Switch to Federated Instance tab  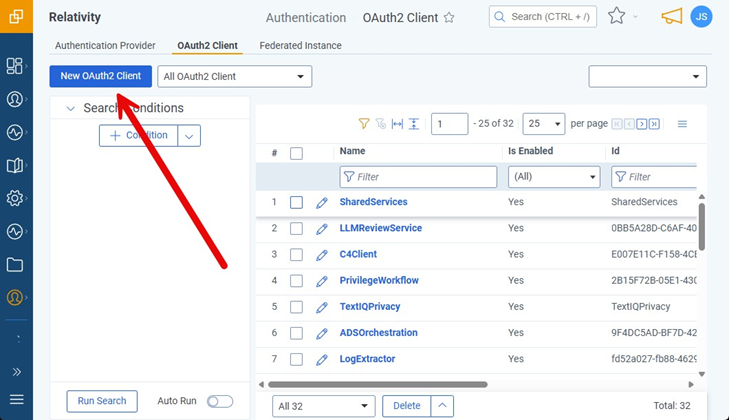point(300,46)
